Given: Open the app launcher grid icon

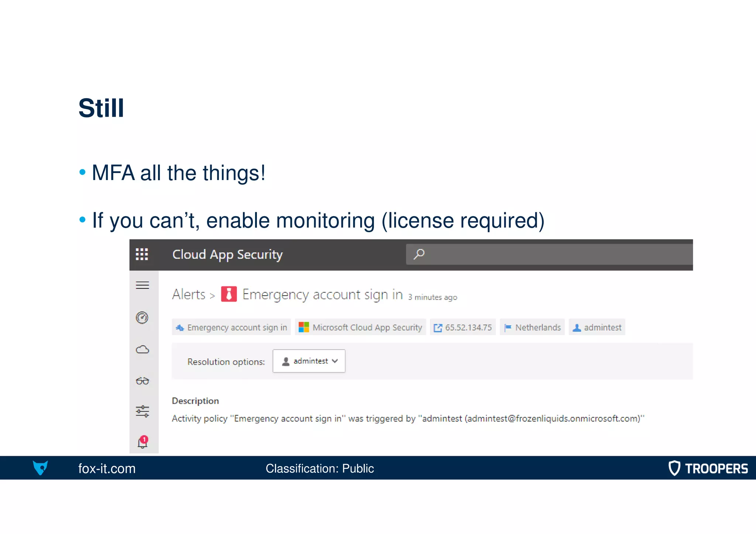Looking at the screenshot, I should [x=142, y=254].
